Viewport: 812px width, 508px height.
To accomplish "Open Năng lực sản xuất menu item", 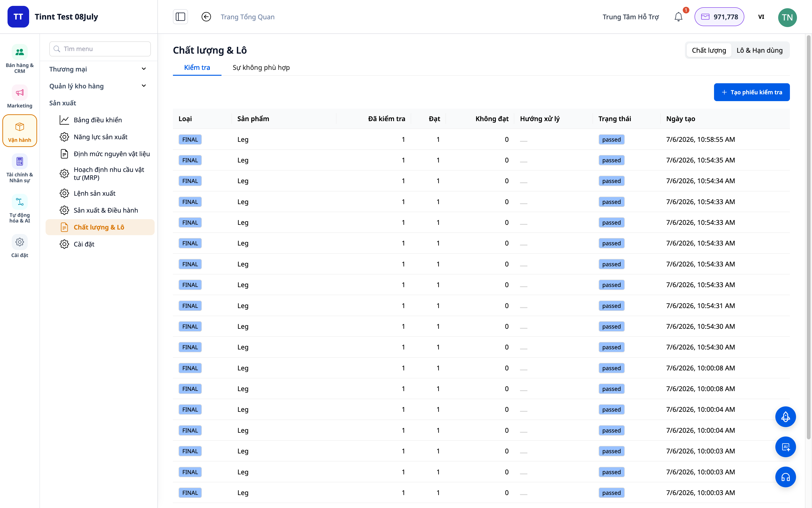I will [x=100, y=137].
